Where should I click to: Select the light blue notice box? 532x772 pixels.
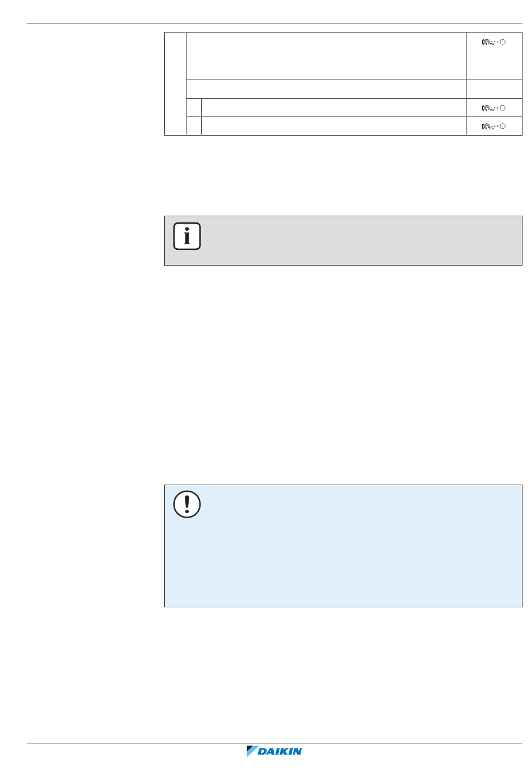[x=343, y=546]
